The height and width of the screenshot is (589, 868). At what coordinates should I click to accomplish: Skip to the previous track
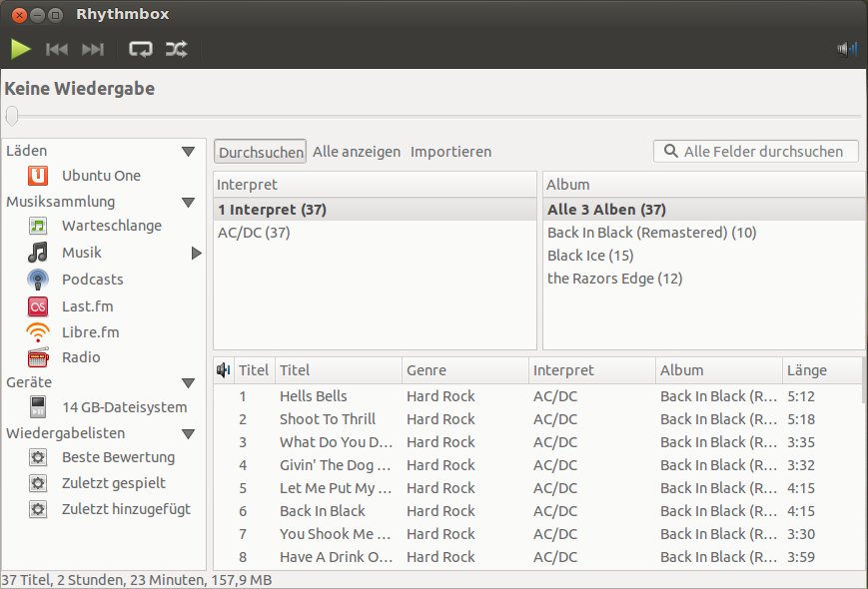(x=57, y=50)
